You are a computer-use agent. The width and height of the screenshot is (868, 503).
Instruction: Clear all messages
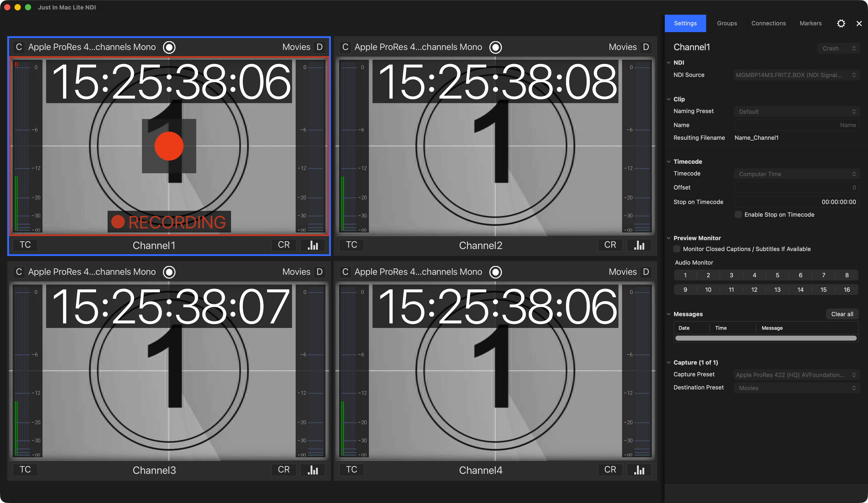click(842, 314)
